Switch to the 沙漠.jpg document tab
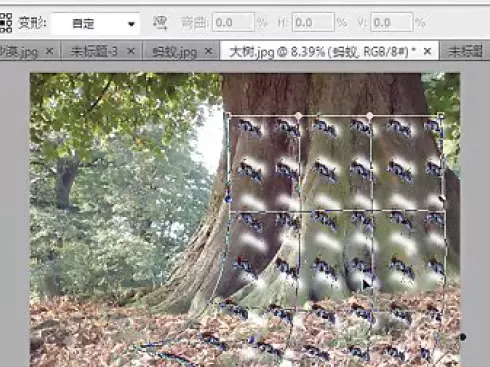This screenshot has width=490, height=367. 19,51
